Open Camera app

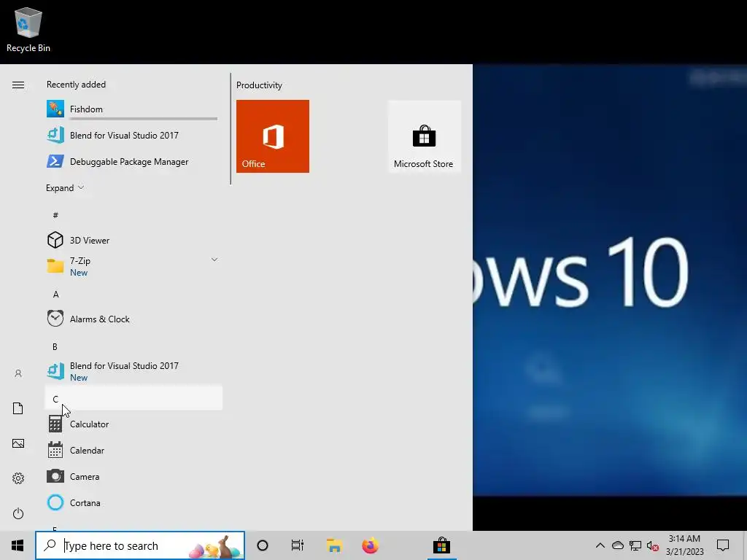[133, 476]
